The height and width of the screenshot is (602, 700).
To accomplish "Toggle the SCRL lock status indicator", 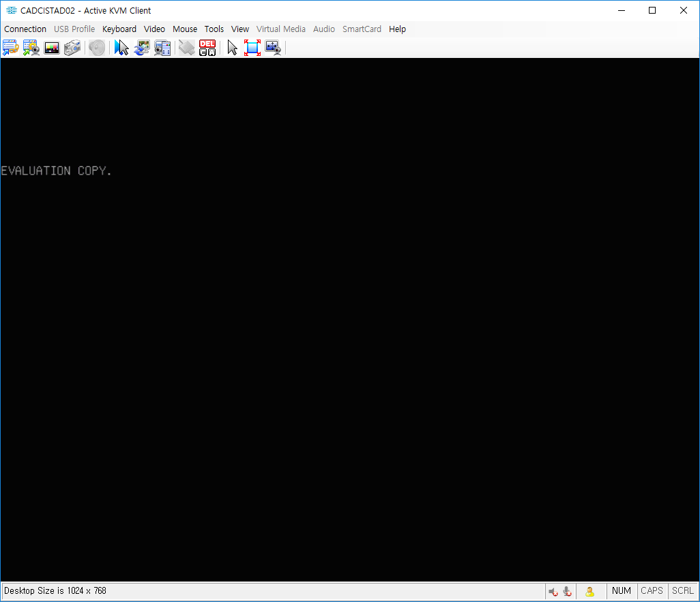I will click(x=682, y=591).
